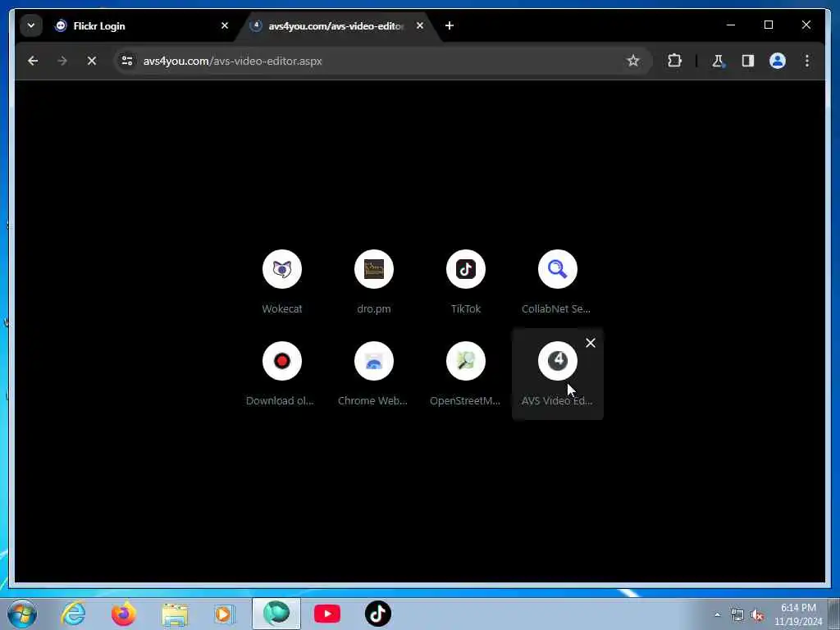Screen dimensions: 840x630
Task: Open Chrome Labs flask icon
Action: 718,61
